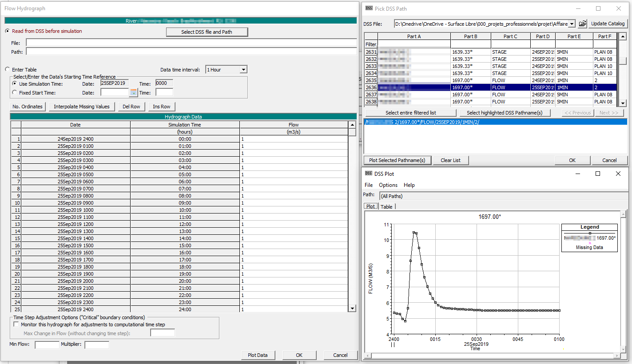Click the open-folder browse icon beside DSS File
The height and width of the screenshot is (364, 632).
583,24
